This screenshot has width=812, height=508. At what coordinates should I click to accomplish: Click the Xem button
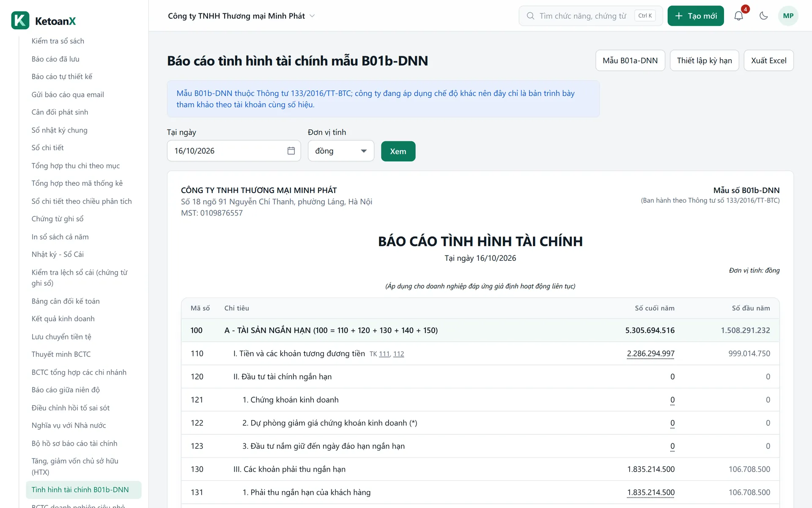tap(398, 151)
